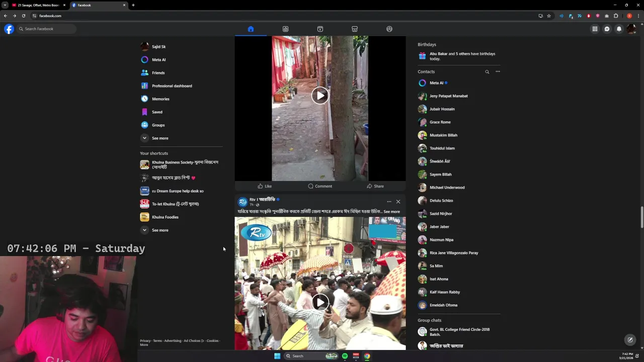Open Windows Start button
Screen dimensions: 644x362
277,356
